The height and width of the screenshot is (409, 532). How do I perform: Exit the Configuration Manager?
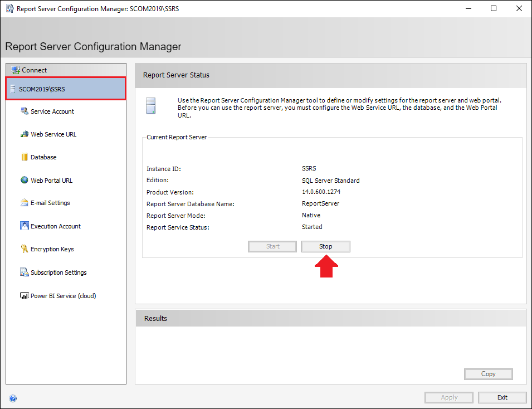point(502,397)
